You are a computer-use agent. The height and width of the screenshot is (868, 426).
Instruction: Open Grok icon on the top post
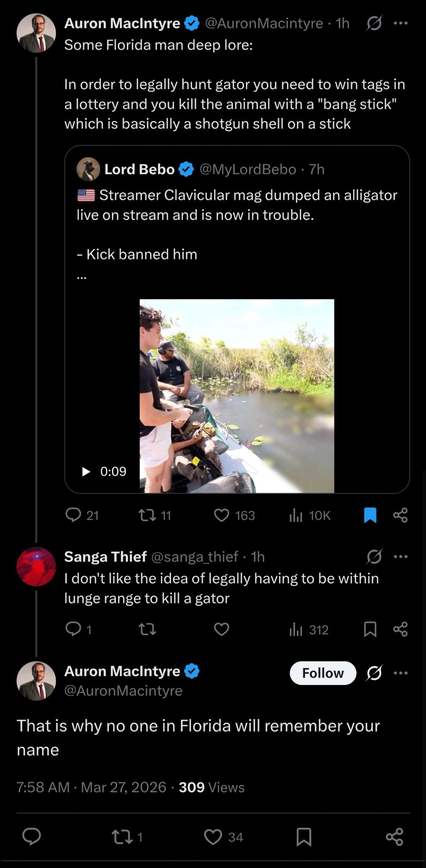(374, 23)
